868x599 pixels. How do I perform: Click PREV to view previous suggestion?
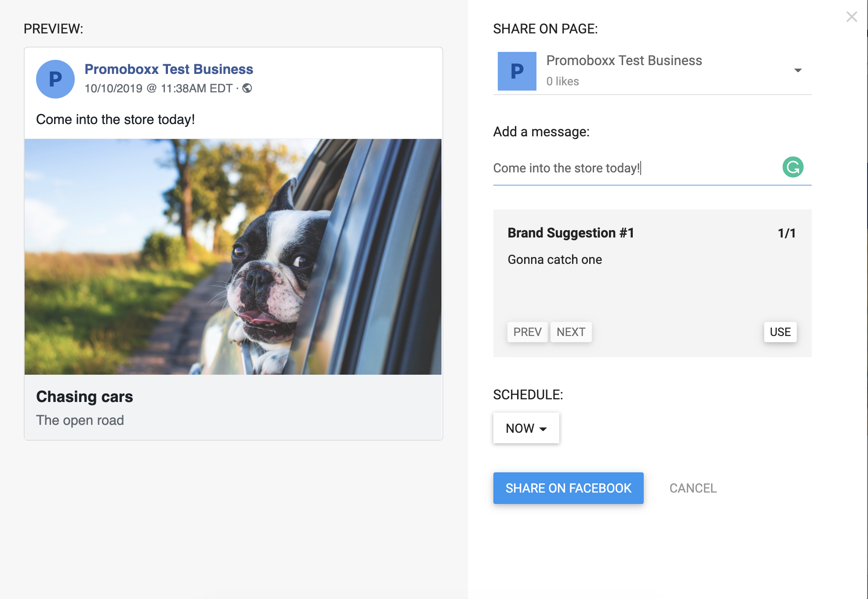pos(527,332)
